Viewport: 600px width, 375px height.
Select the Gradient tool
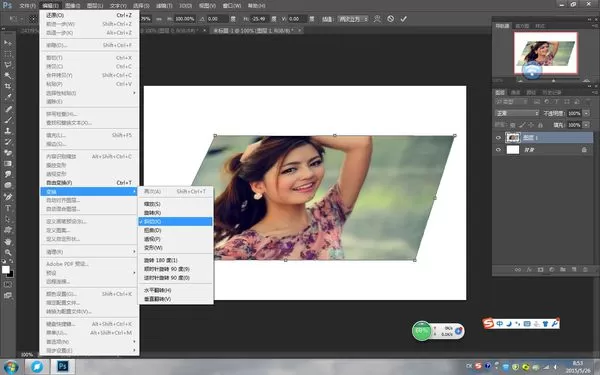8,163
